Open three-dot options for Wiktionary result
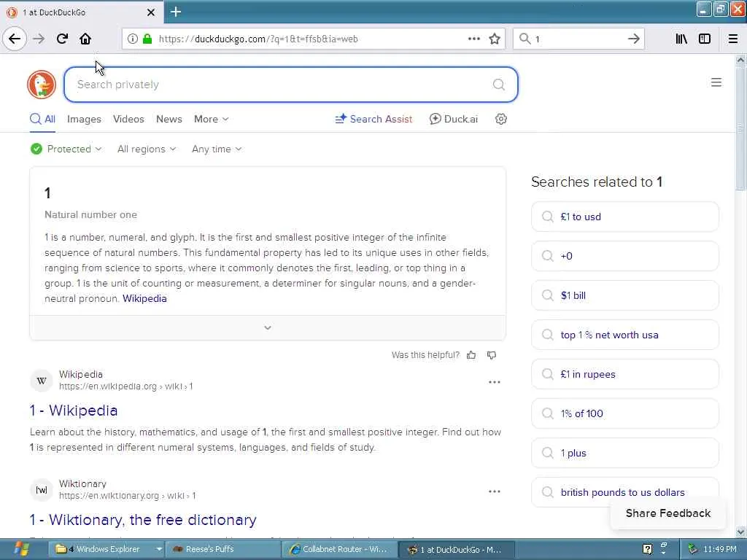 pos(495,491)
